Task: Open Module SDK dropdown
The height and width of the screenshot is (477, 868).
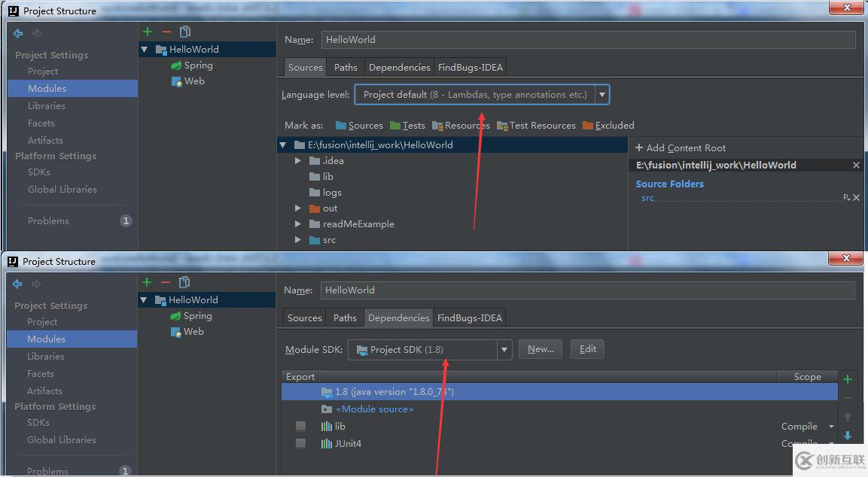Action: (x=504, y=350)
